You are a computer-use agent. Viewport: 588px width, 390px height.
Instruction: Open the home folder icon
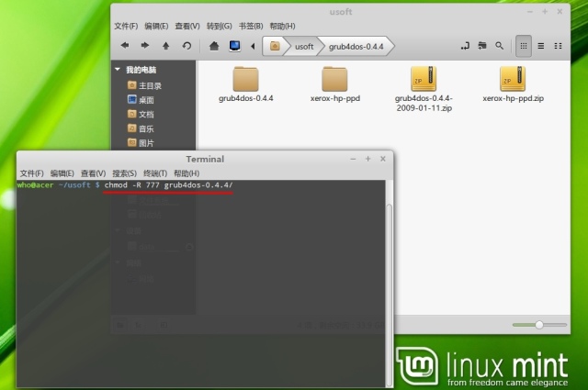tap(214, 46)
